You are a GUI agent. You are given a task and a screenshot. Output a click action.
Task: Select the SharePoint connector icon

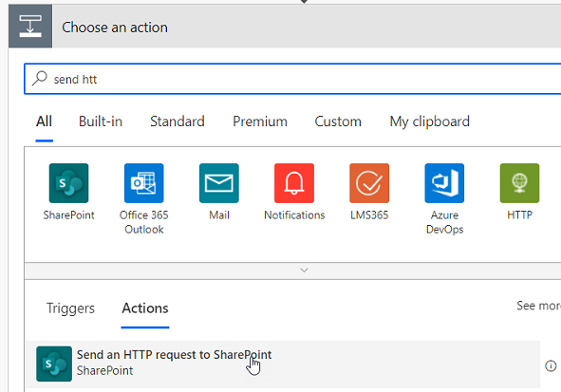pyautogui.click(x=68, y=183)
